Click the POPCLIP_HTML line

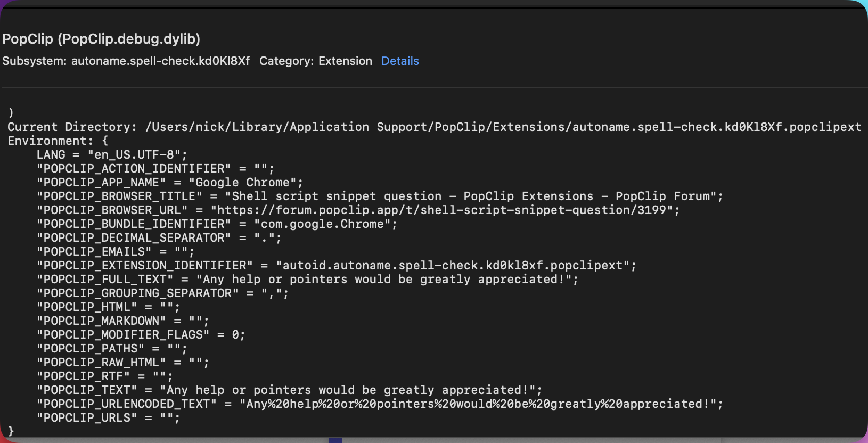(x=108, y=307)
